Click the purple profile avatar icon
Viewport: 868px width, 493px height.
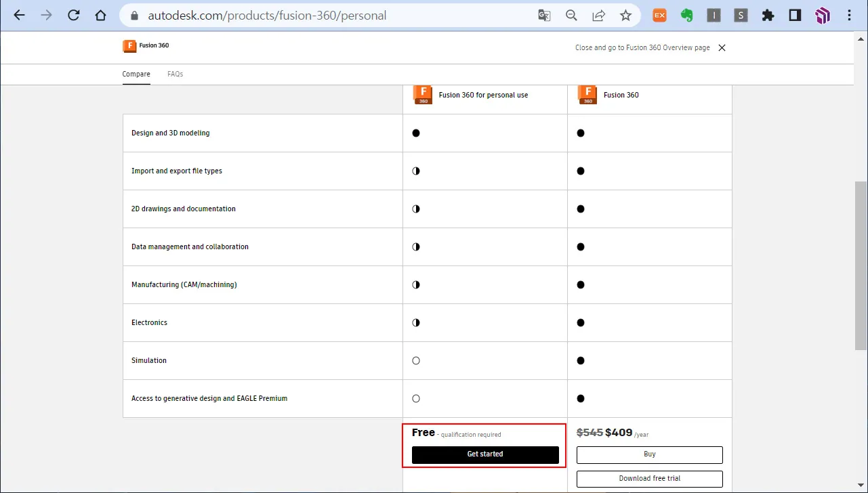pos(823,15)
